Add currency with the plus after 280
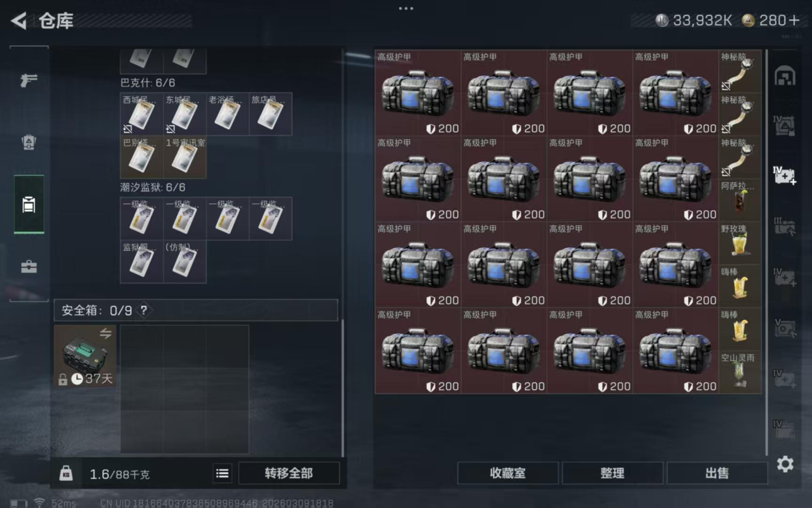The height and width of the screenshot is (508, 812). 794,20
